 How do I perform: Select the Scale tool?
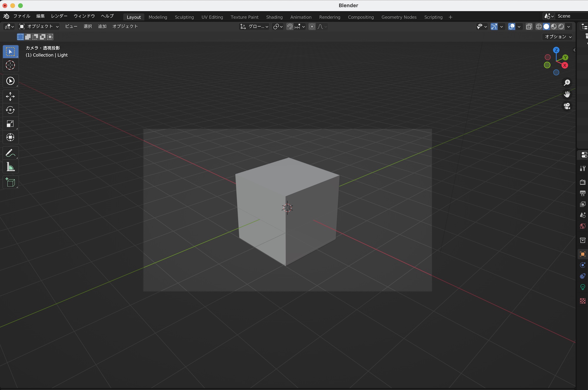pyautogui.click(x=10, y=124)
